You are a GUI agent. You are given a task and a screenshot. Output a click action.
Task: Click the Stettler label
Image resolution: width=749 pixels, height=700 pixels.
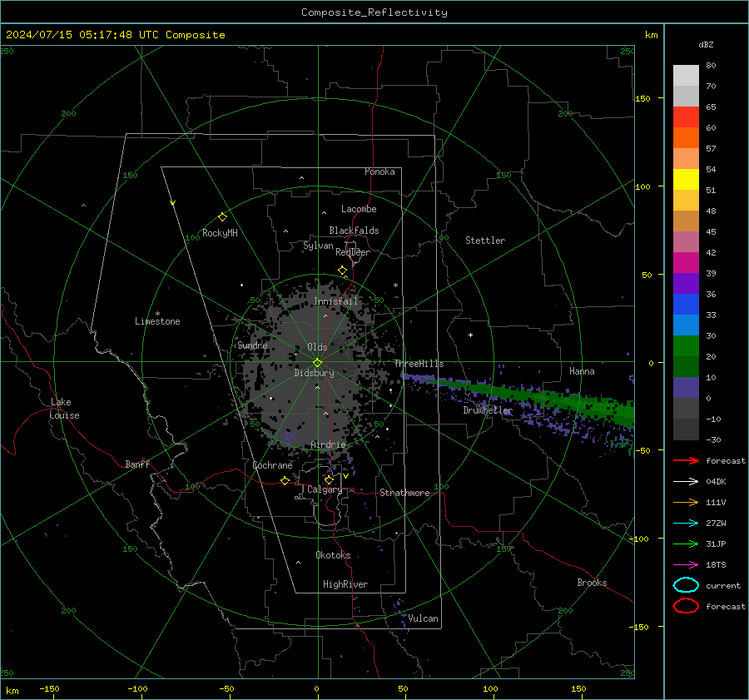pyautogui.click(x=485, y=241)
